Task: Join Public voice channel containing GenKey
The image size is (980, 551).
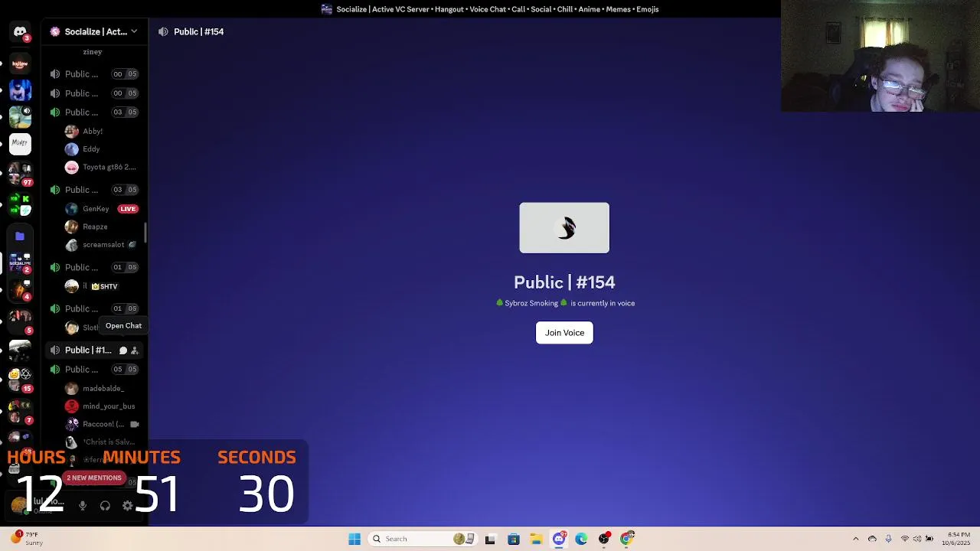Action: pos(94,189)
